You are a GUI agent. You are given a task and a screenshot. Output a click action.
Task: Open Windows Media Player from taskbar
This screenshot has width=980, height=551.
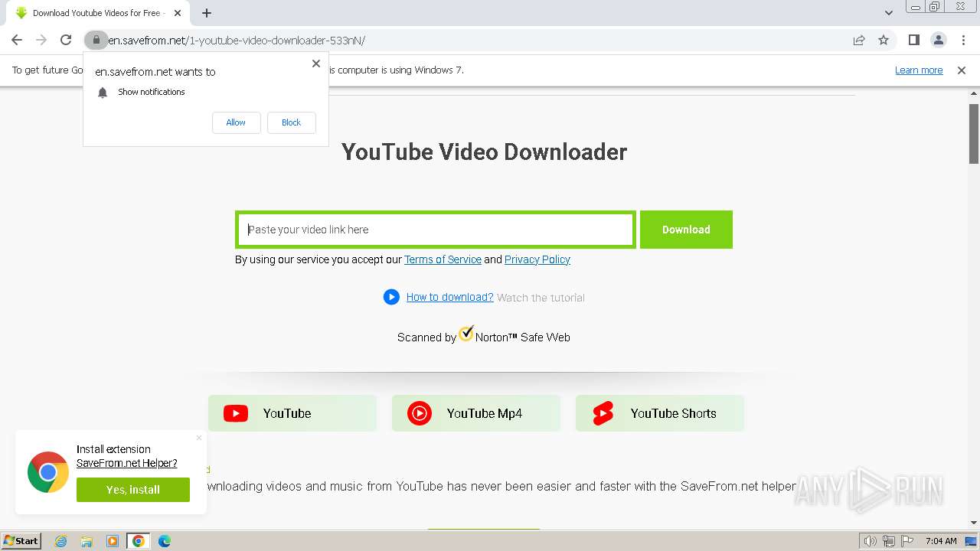tap(113, 541)
